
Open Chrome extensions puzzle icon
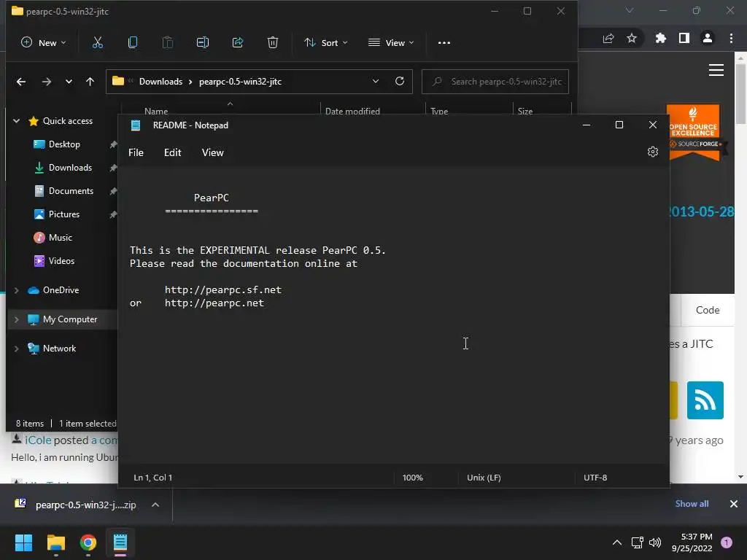click(661, 38)
